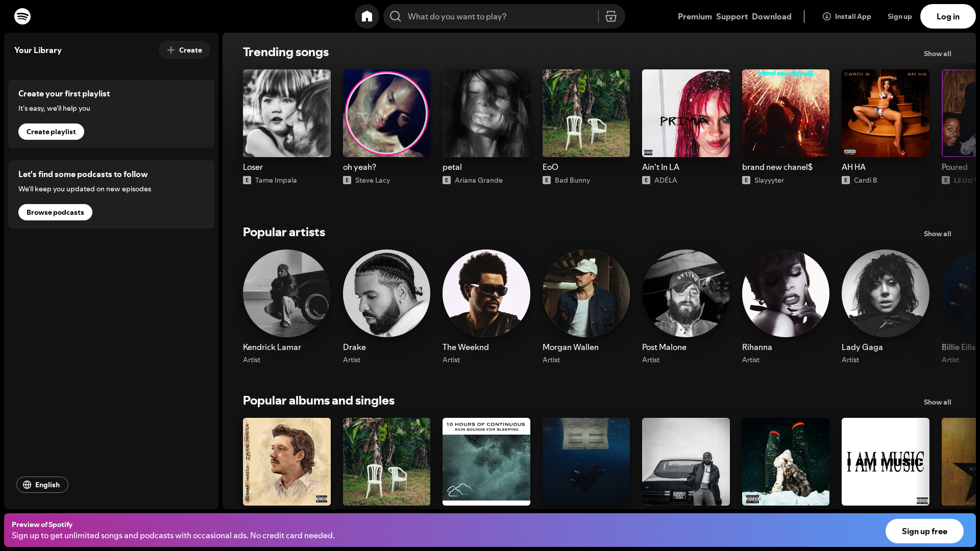The height and width of the screenshot is (551, 980).
Task: Select Lady Gaga's artist photo
Action: point(886,293)
